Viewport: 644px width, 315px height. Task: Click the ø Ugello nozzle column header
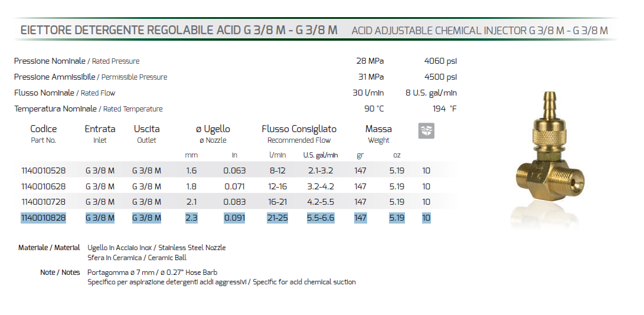(x=213, y=134)
